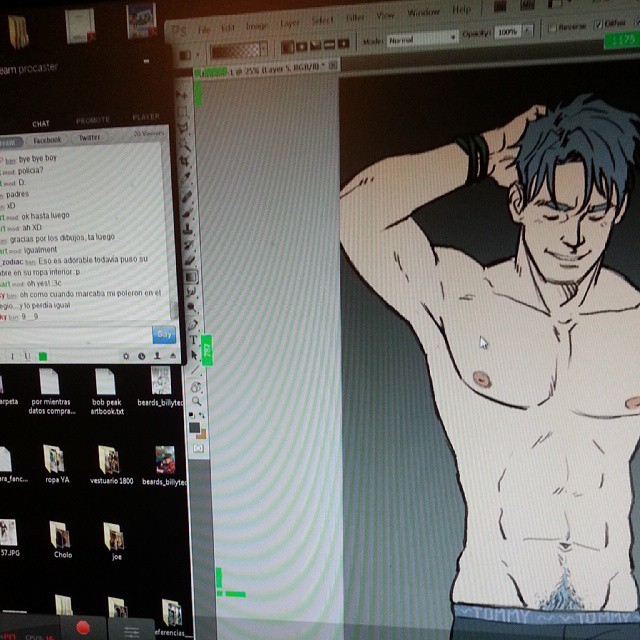Screen dimensions: 640x640
Task: Open the tool preset picker dropdown
Action: [198, 54]
